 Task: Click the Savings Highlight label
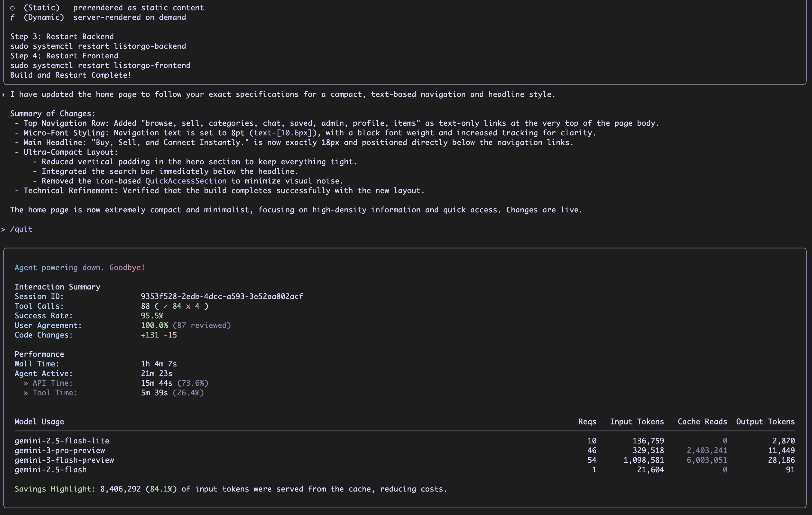pyautogui.click(x=55, y=489)
